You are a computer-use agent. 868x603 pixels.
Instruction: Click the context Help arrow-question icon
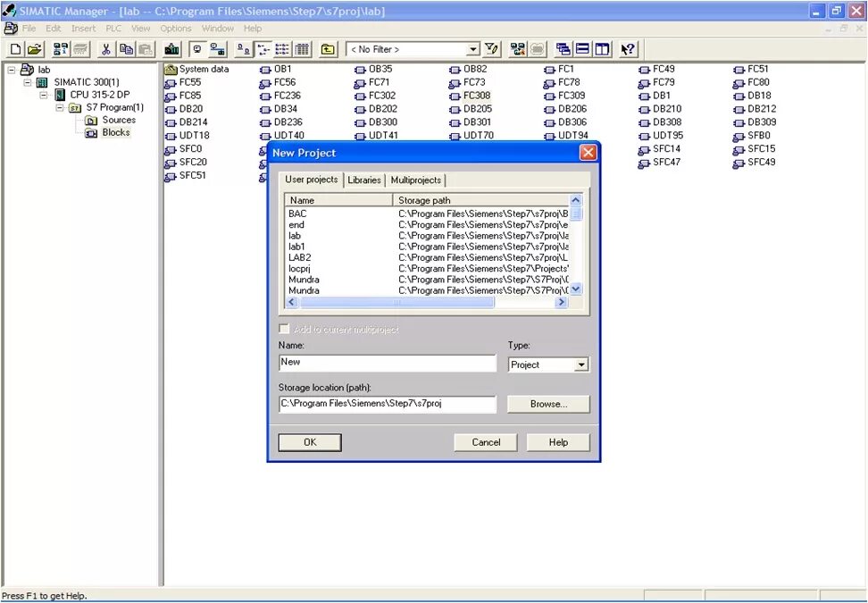(x=628, y=49)
